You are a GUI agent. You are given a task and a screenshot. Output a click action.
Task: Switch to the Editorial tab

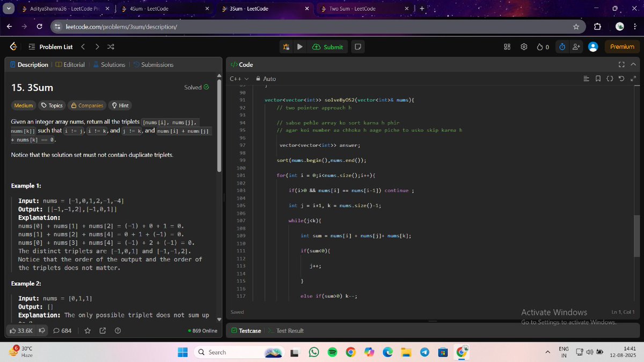[x=70, y=64]
